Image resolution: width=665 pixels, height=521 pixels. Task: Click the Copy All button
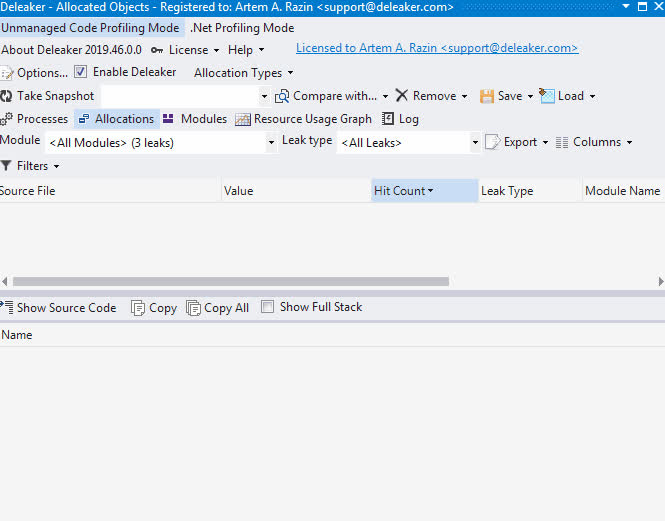pos(218,308)
